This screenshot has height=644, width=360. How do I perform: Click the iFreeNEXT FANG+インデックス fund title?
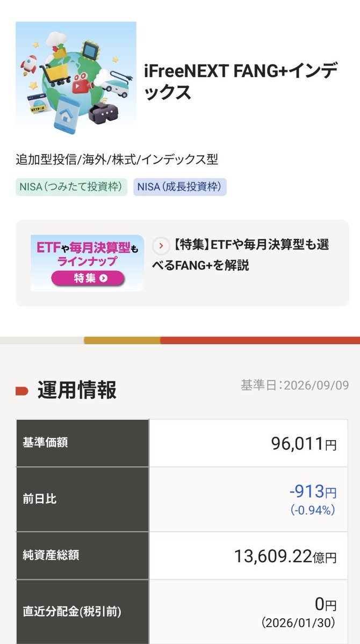pyautogui.click(x=241, y=82)
